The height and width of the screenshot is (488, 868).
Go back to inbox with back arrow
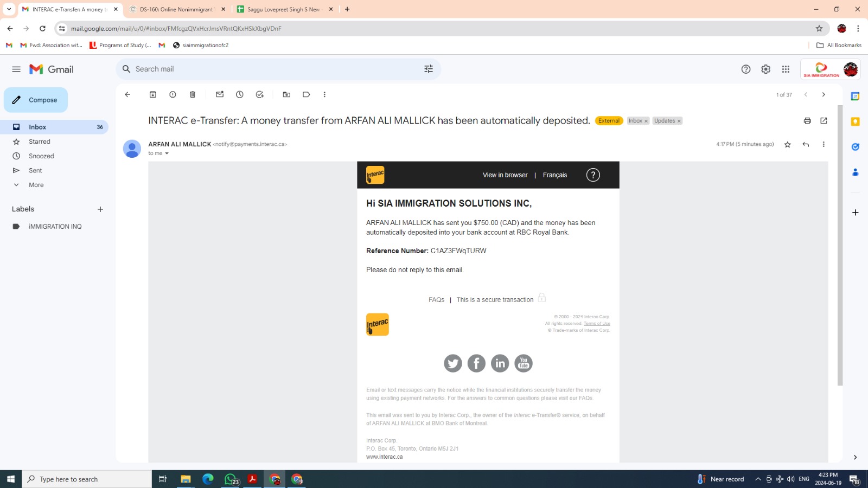click(x=127, y=94)
